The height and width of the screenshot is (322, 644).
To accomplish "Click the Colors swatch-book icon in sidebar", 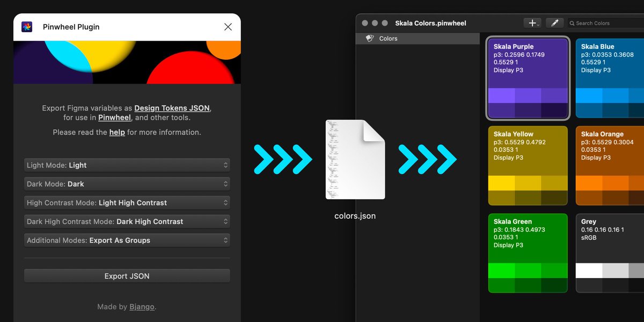I will pyautogui.click(x=369, y=39).
